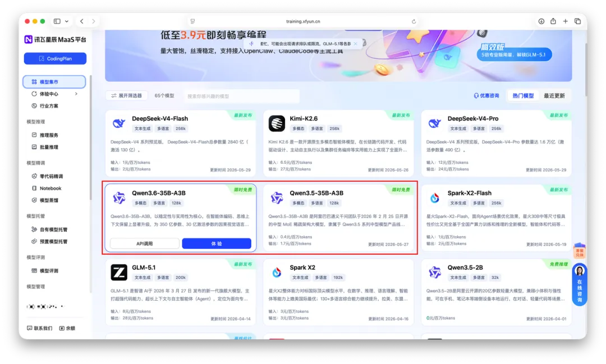Open Safari downloads icon

pos(541,21)
